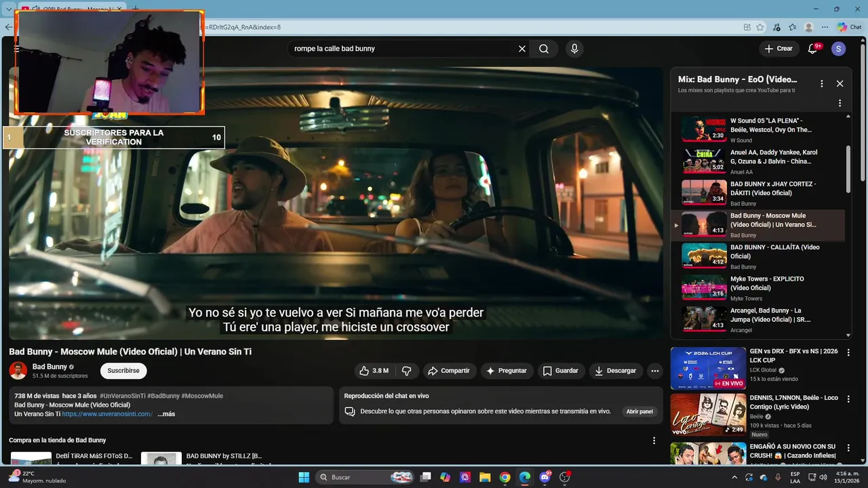Bookmark page with star icon in address bar
The height and width of the screenshot is (488, 868).
[760, 27]
